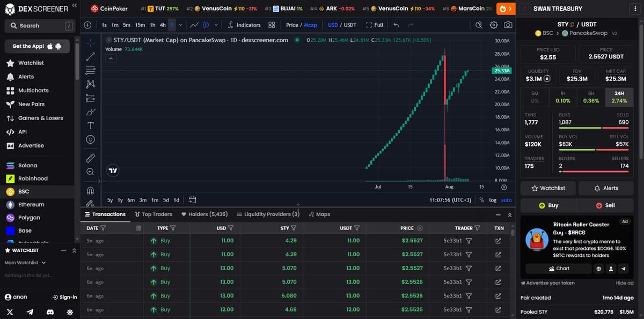644x319 pixels.
Task: Open the quick search magnifier in chart toolbar
Action: [480, 25]
